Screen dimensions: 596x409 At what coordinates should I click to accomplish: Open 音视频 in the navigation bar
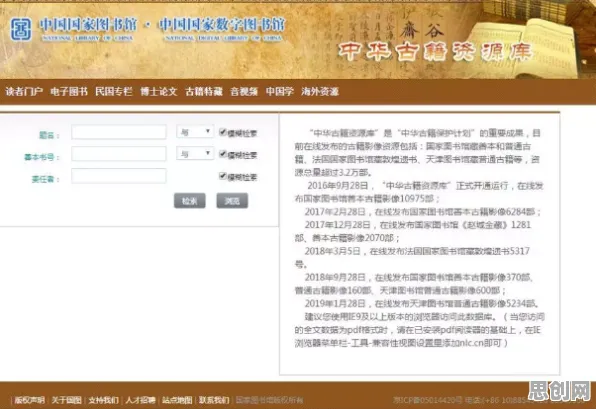click(244, 92)
